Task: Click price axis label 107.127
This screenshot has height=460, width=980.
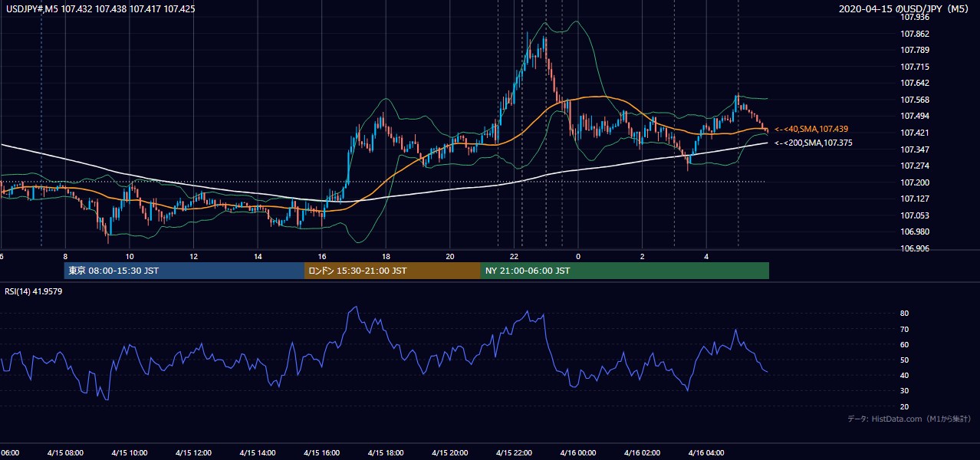Action: coord(915,199)
